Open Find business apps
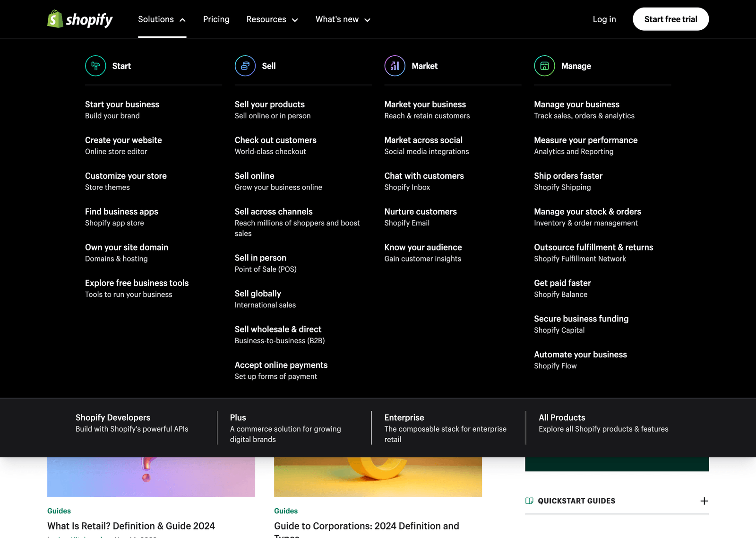 coord(121,217)
